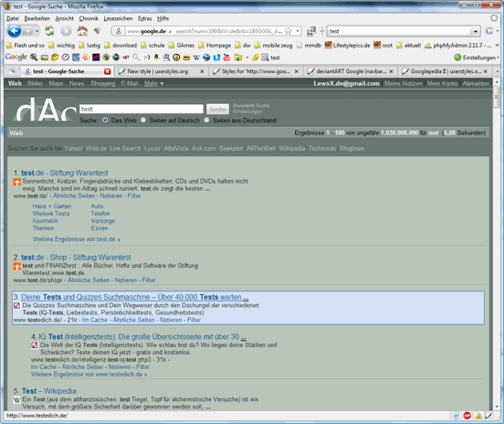Open the 'Meine Notizen' link

point(404,84)
